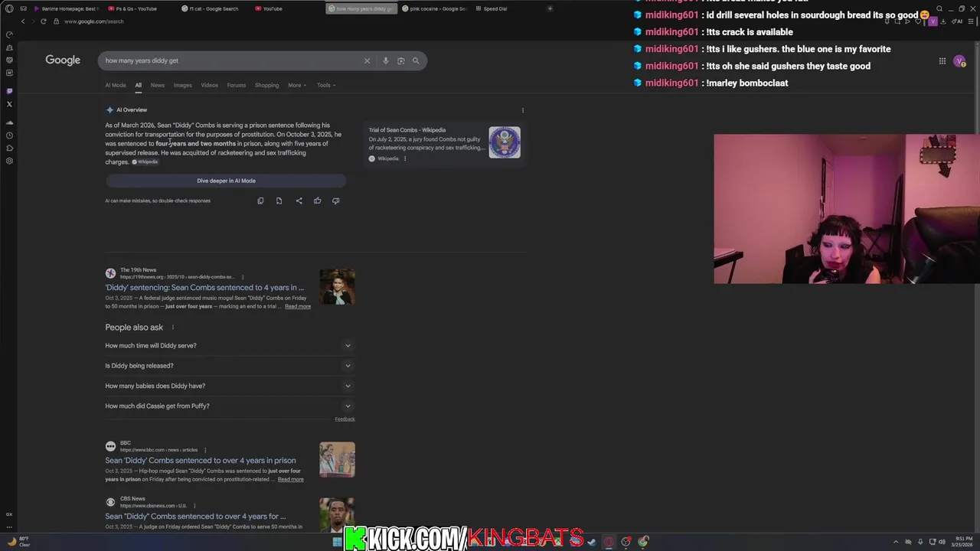Open the Opera main menu icon
The height and width of the screenshot is (551, 980).
[9, 8]
